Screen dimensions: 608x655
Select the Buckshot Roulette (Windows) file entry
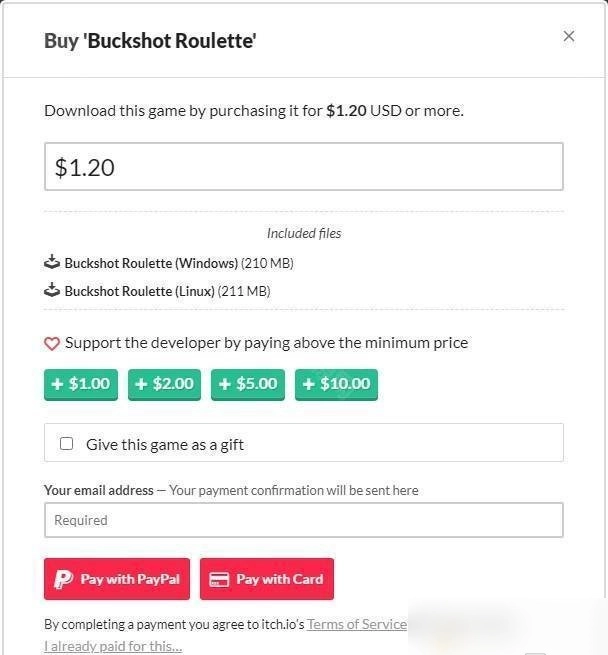coord(150,263)
